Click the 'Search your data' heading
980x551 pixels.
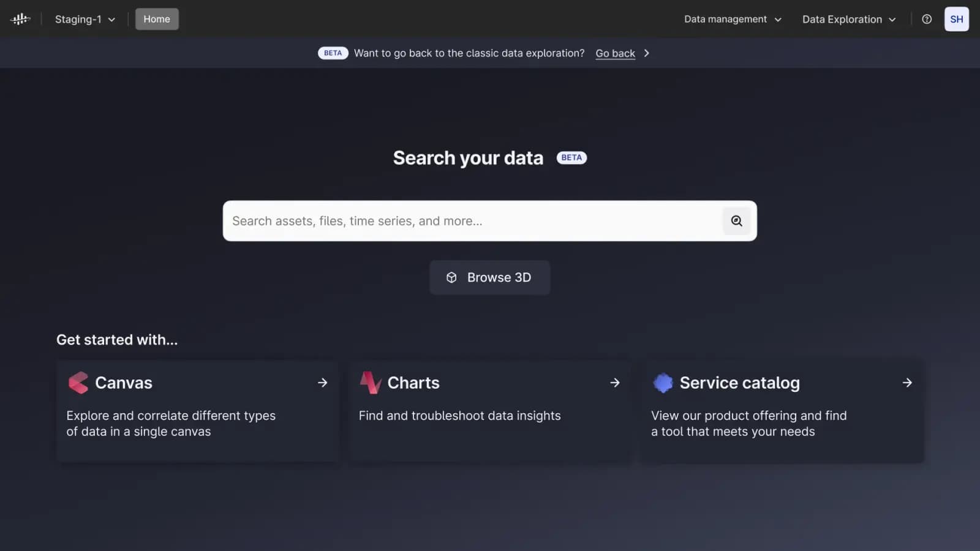coord(468,158)
